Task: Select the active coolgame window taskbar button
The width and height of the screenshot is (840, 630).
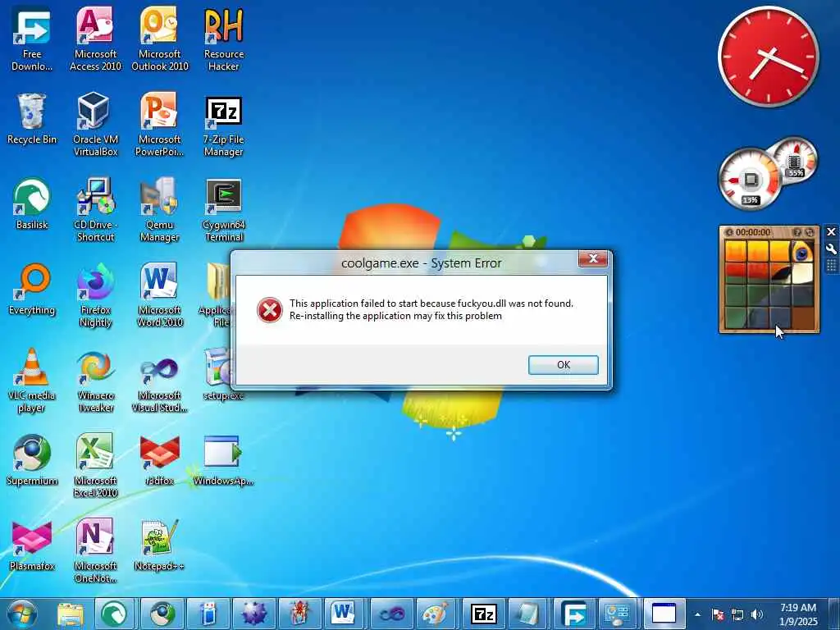Action: 665,614
